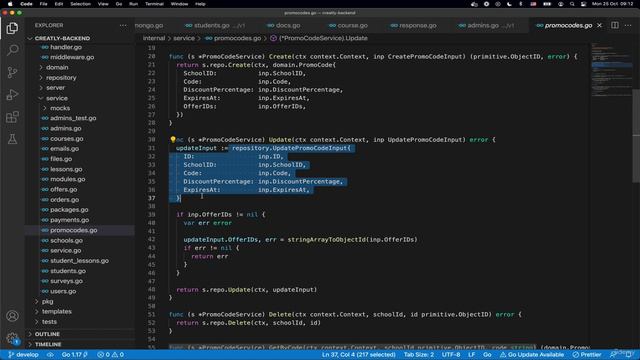640x360 pixels.
Task: Open editor more actions ellipsis
Action: click(x=628, y=25)
